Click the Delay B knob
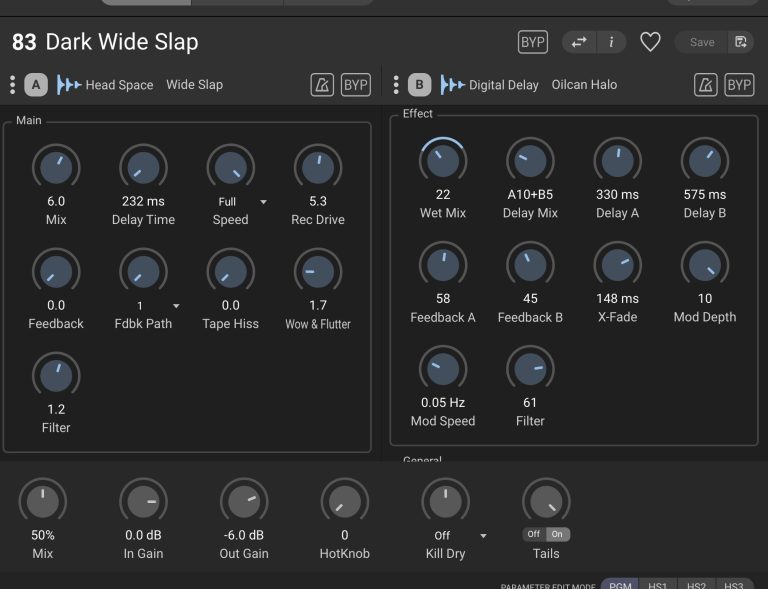Viewport: 768px width, 589px height. point(705,161)
